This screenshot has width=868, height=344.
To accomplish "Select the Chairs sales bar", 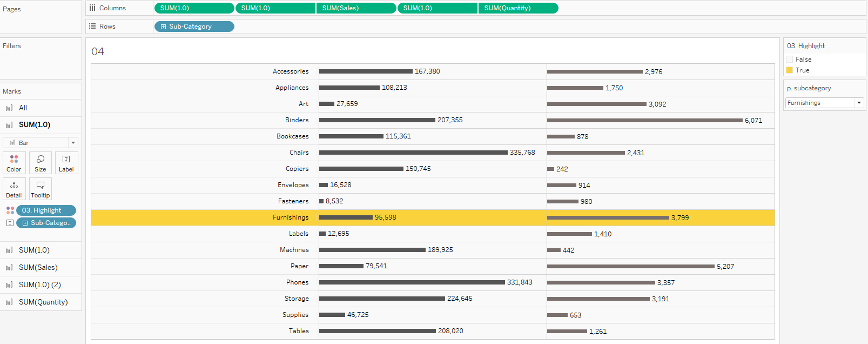I will point(413,153).
